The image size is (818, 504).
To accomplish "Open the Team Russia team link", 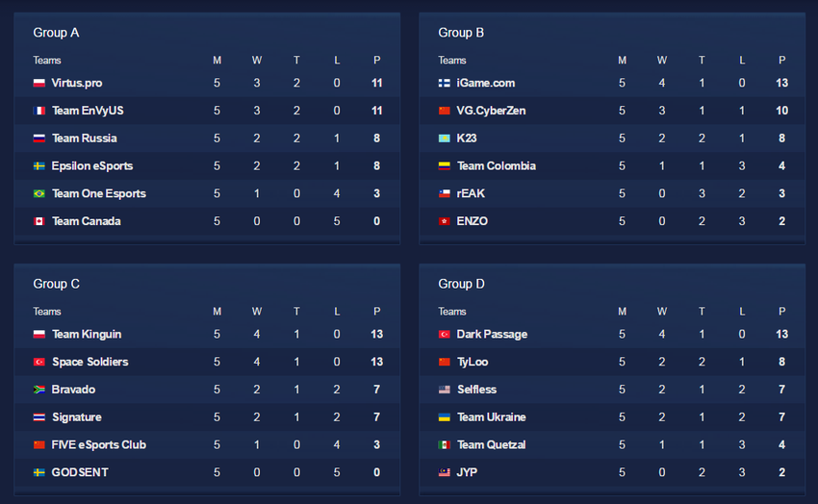I will [x=85, y=139].
